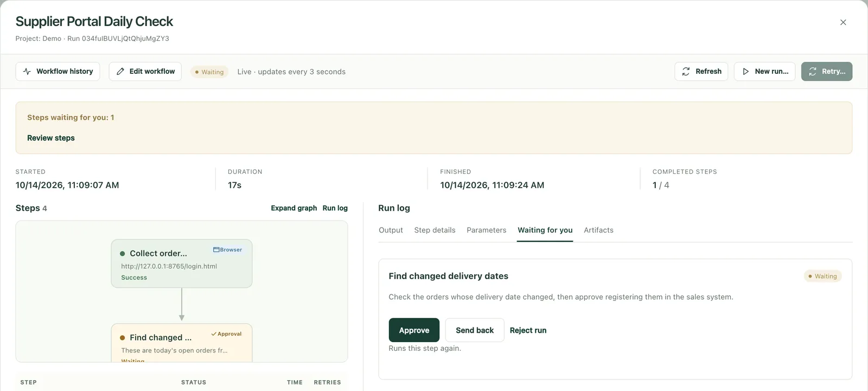
Task: Click the started time 10/14/2026, 11:09:07 AM
Action: coord(67,185)
